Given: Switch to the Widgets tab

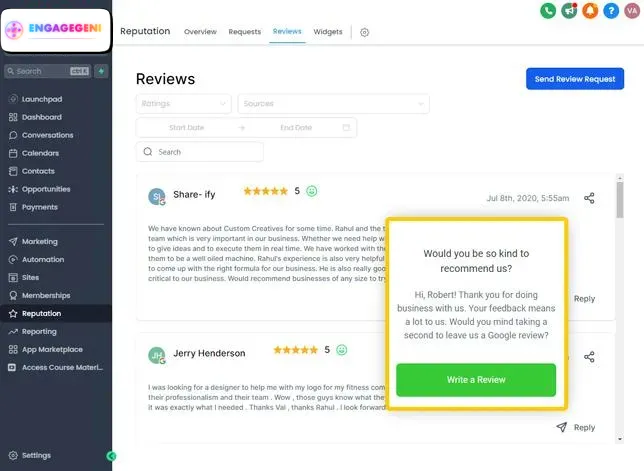Looking at the screenshot, I should 328,32.
